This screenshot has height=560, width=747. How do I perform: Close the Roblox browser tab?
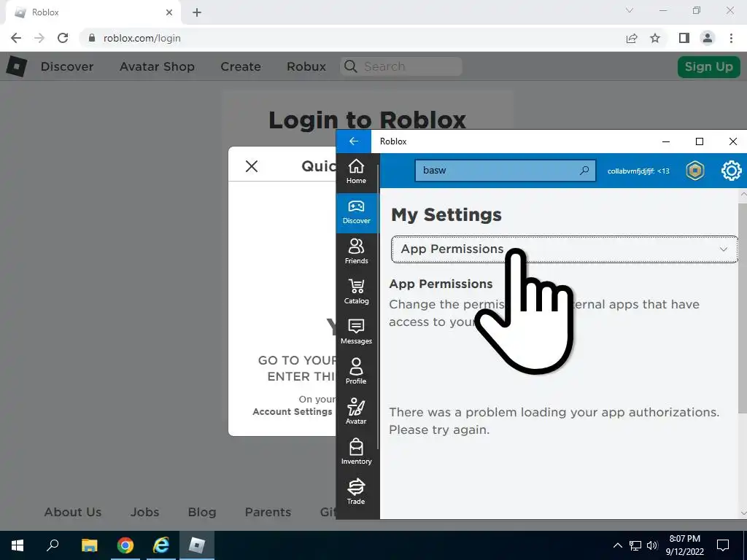click(169, 12)
